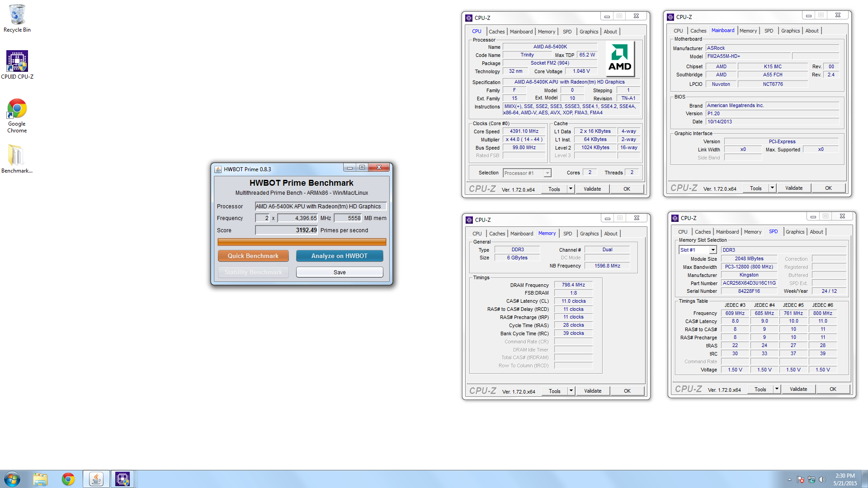This screenshot has height=488, width=868.
Task: Click the Core Speed value 4391.10 MHz
Action: [x=524, y=131]
